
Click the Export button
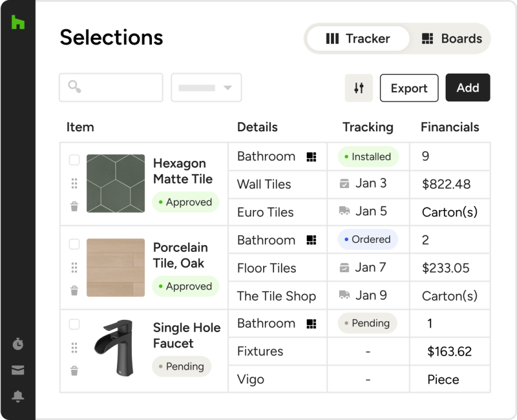click(409, 87)
